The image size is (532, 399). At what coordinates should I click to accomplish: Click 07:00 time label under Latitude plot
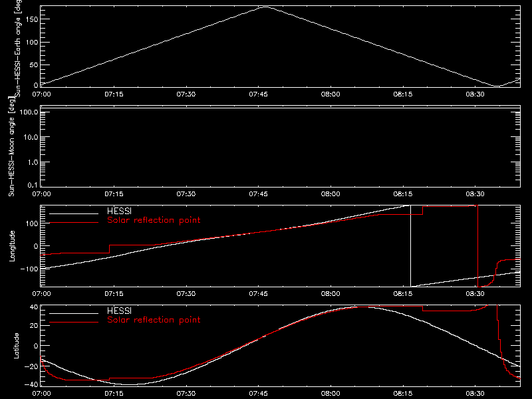pos(41,393)
